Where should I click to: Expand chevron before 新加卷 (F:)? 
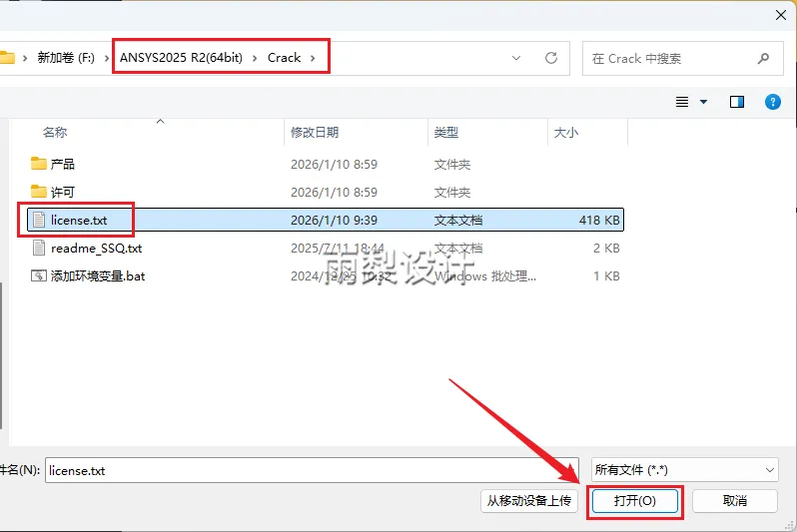[x=24, y=58]
